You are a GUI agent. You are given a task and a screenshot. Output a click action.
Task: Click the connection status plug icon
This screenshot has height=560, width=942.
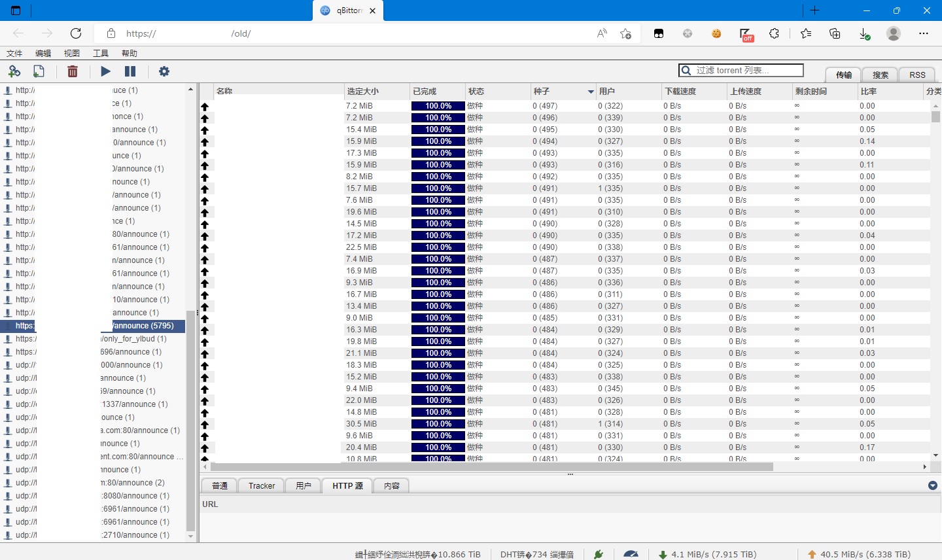[x=598, y=554]
